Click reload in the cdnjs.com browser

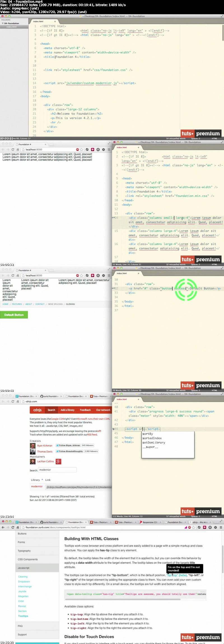click(13, 402)
